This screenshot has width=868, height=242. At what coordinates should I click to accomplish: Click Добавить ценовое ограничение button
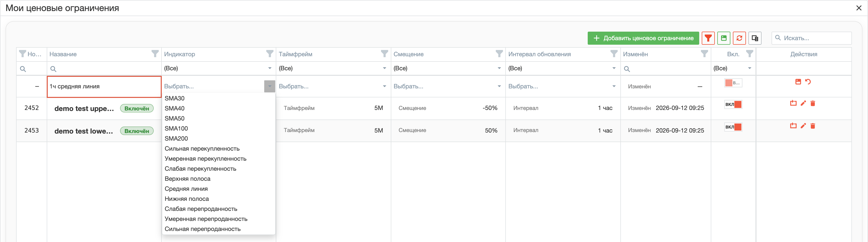(643, 38)
